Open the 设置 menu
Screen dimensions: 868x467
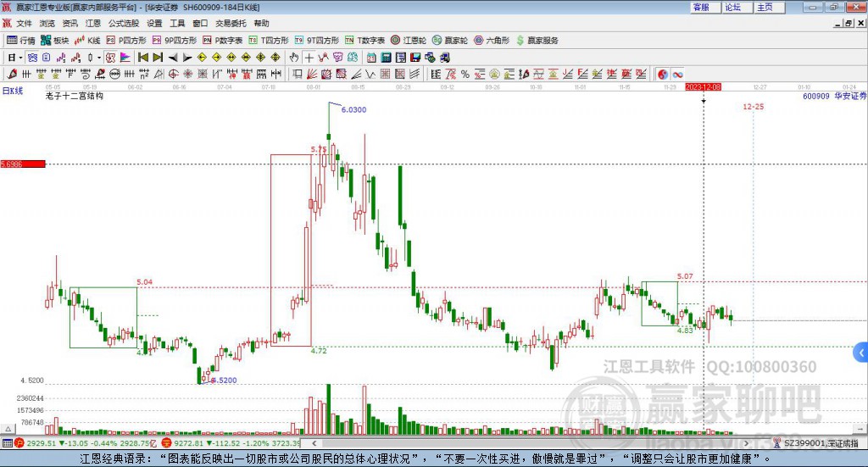pyautogui.click(x=154, y=23)
